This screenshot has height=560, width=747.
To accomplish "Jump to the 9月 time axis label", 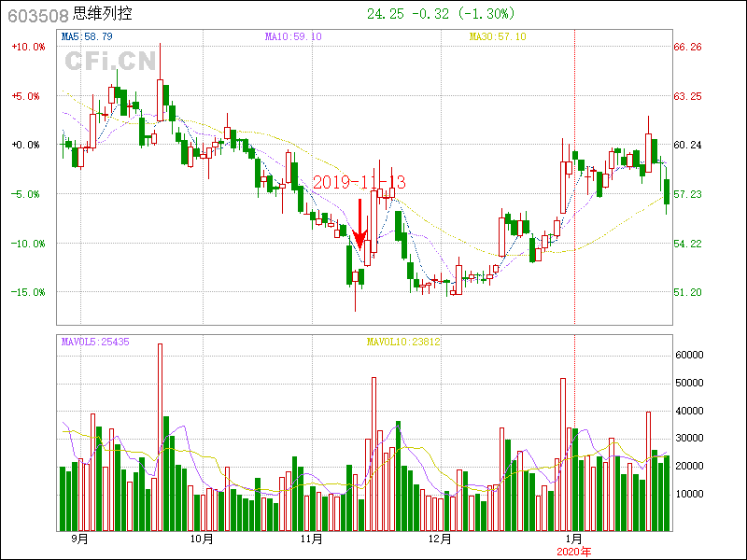I will [79, 539].
